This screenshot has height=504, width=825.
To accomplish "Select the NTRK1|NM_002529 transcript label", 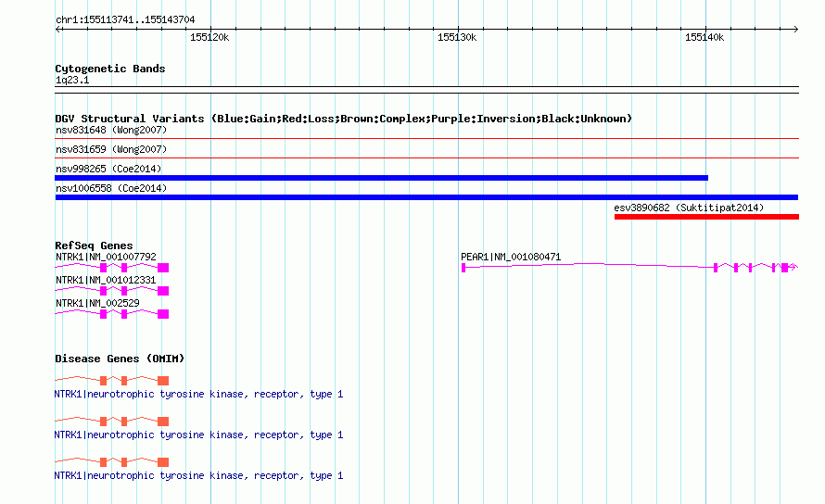I will [x=97, y=303].
